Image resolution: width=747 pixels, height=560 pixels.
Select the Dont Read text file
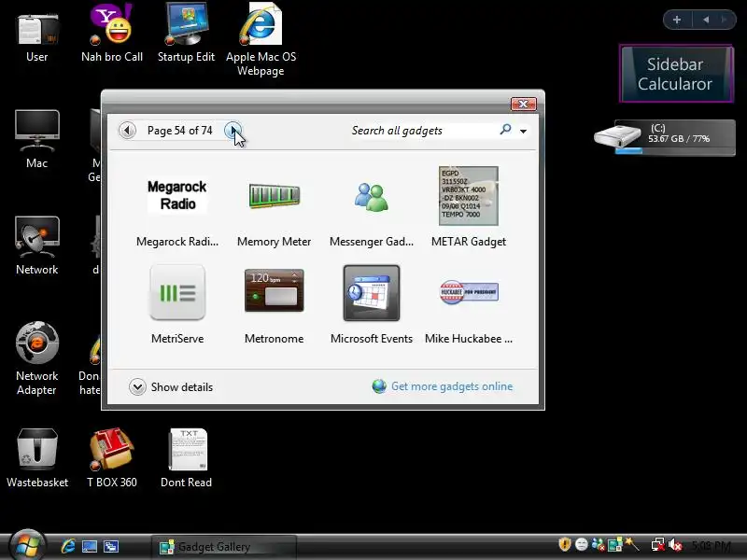tap(186, 458)
